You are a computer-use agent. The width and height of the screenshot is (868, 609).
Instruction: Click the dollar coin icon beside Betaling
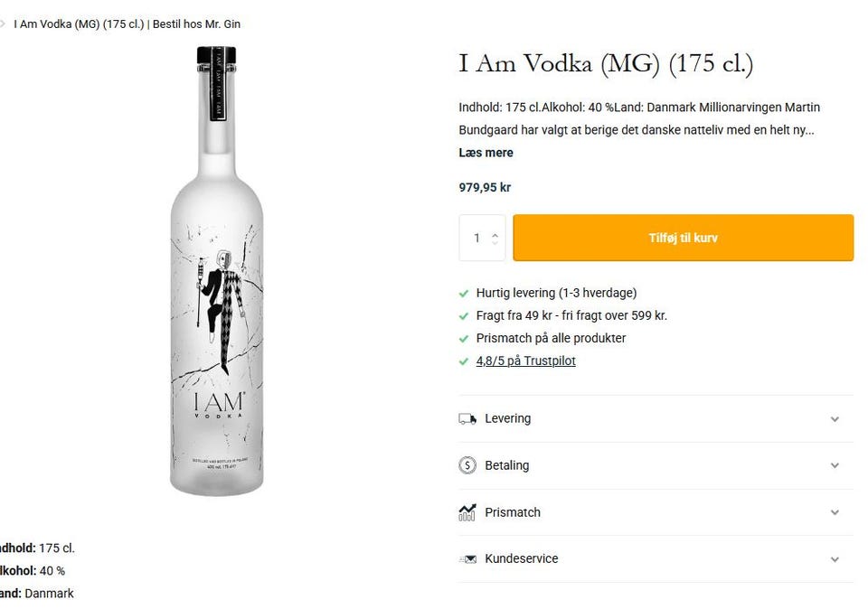click(x=467, y=465)
